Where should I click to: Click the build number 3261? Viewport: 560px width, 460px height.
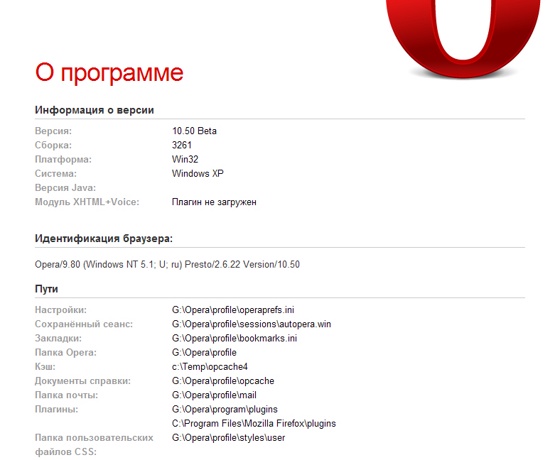(182, 145)
